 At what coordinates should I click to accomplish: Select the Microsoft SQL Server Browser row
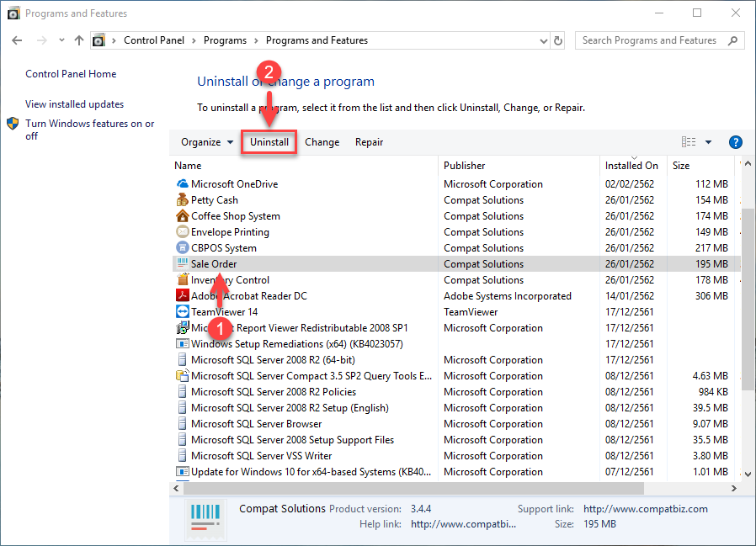(x=456, y=424)
